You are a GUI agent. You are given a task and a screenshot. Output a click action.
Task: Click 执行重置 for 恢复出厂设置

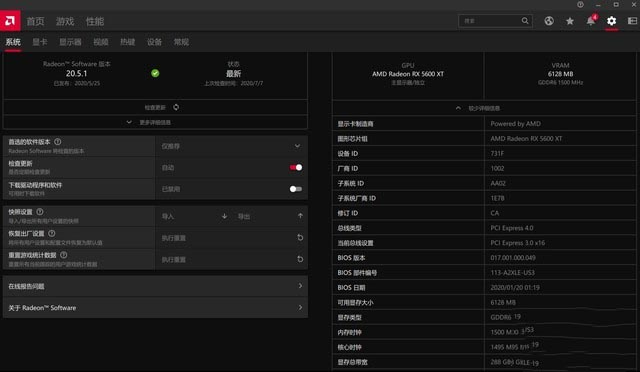click(173, 238)
